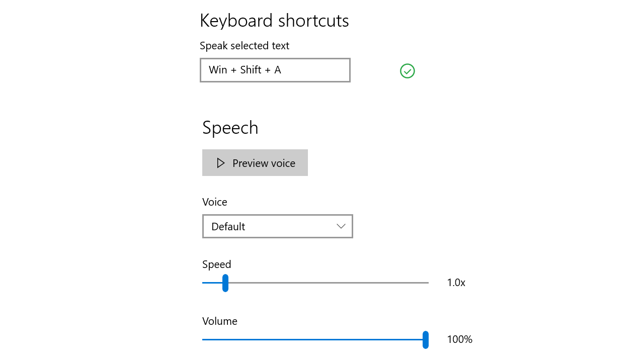This screenshot has height=362, width=644.
Task: Click the Speech section heading
Action: (230, 128)
